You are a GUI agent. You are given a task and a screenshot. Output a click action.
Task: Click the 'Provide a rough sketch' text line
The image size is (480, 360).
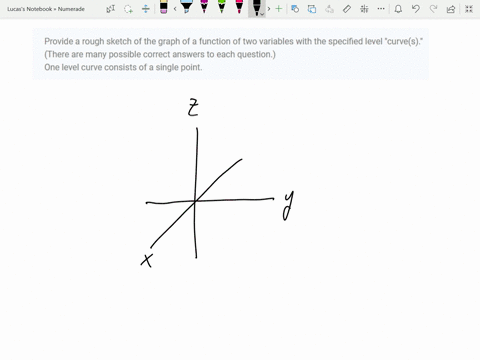(x=234, y=42)
